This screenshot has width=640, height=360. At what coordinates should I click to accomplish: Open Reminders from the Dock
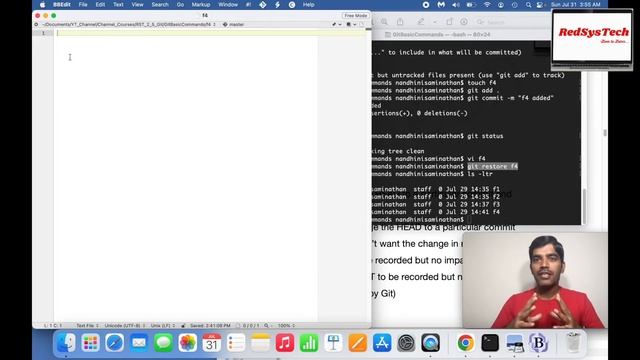click(x=236, y=343)
